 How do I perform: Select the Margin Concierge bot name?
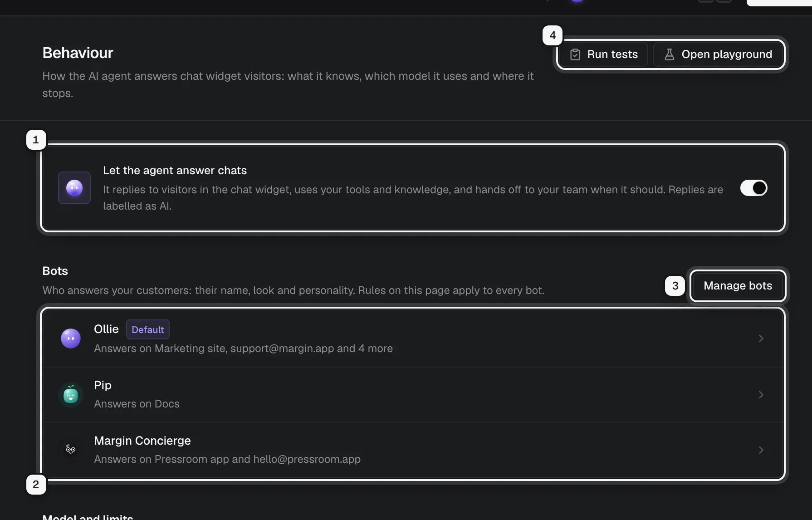(x=142, y=441)
